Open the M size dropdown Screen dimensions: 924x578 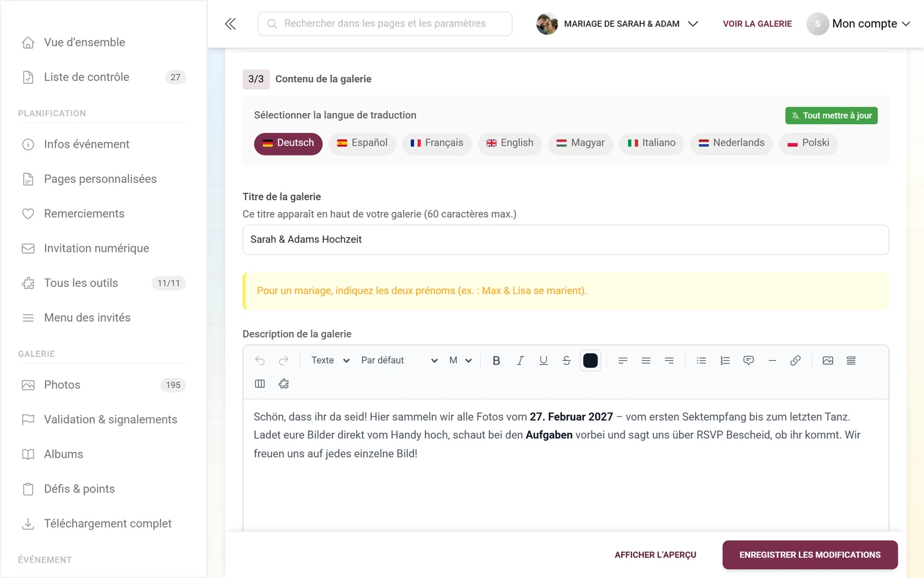(x=460, y=361)
